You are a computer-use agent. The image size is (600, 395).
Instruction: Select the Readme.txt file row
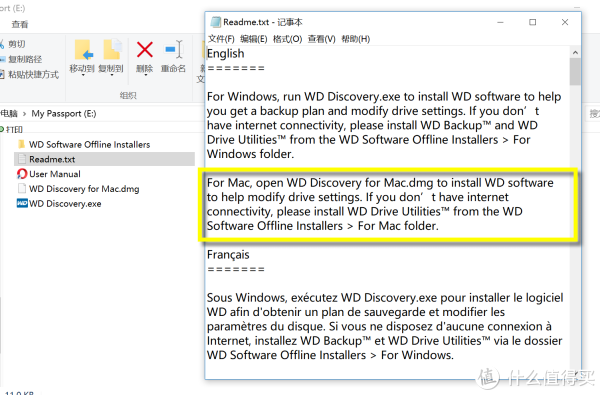point(104,159)
